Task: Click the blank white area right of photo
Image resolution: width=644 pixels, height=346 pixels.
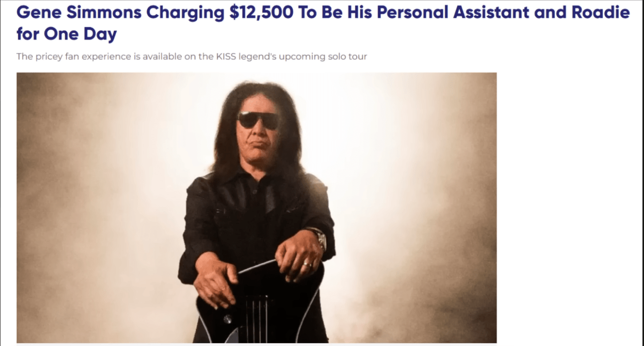Action: [x=567, y=208]
